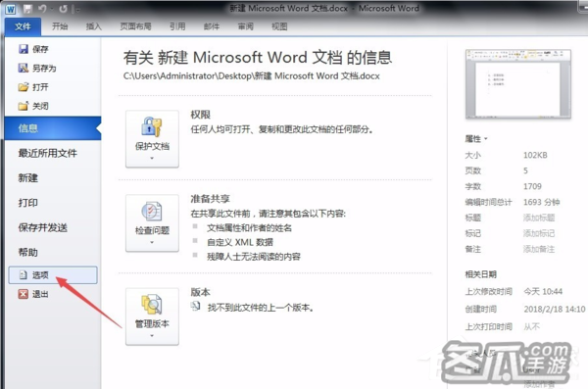Click the Word application icon in title bar
The height and width of the screenshot is (389, 588).
(x=11, y=9)
